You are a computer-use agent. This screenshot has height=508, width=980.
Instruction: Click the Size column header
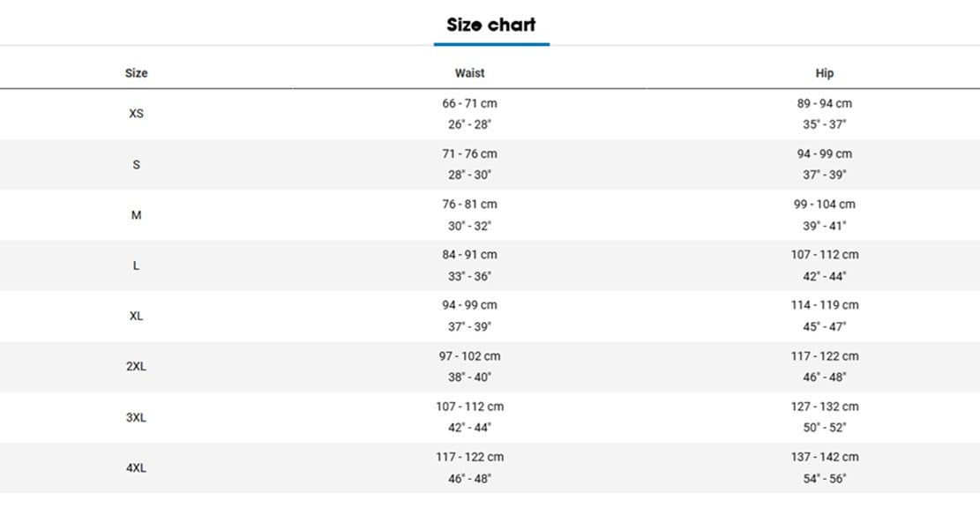click(x=136, y=73)
